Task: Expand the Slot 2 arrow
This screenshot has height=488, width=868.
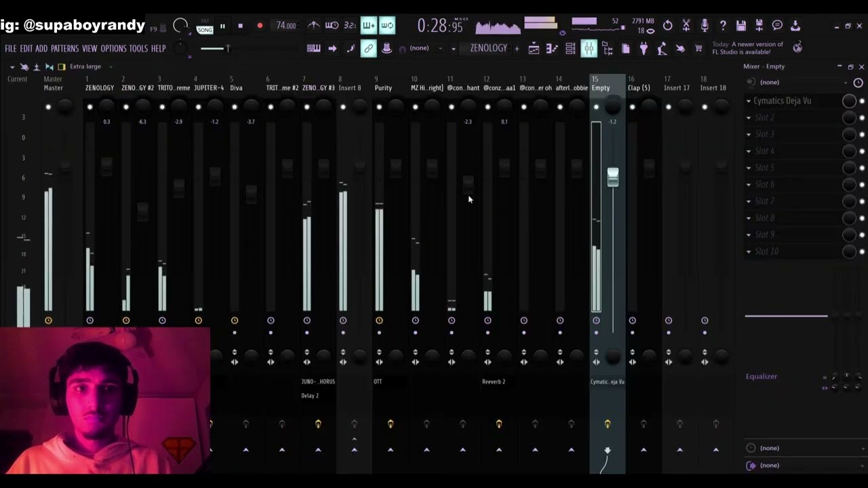Action: click(x=749, y=118)
